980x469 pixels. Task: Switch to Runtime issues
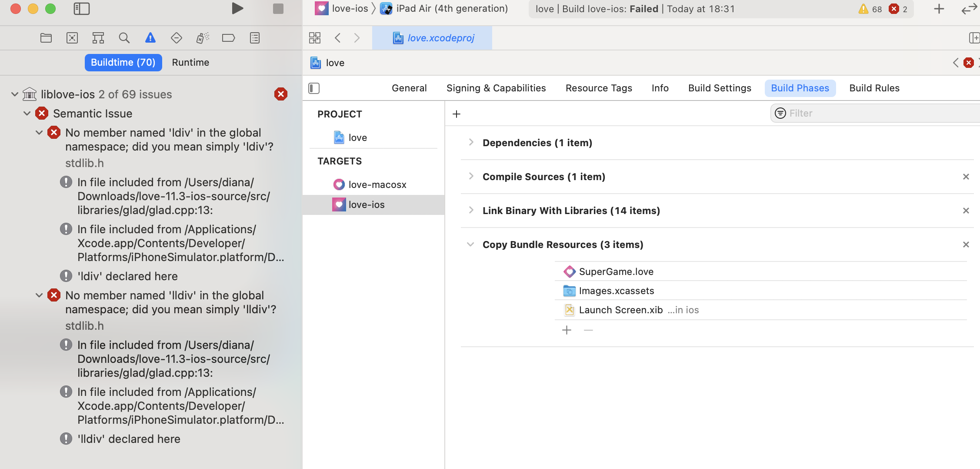[x=190, y=63]
